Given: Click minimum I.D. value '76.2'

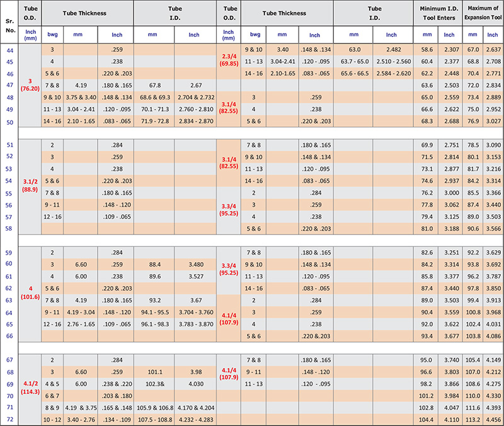Looking at the screenshot, I should pyautogui.click(x=427, y=193).
